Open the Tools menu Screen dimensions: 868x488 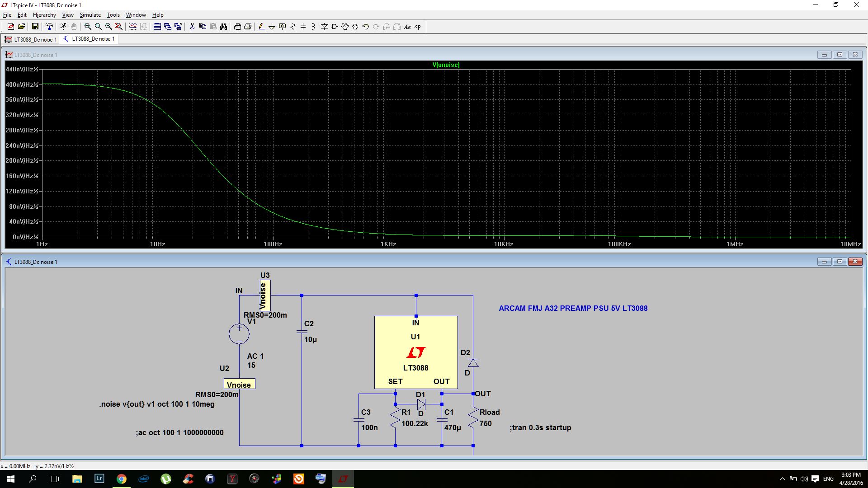coord(113,15)
